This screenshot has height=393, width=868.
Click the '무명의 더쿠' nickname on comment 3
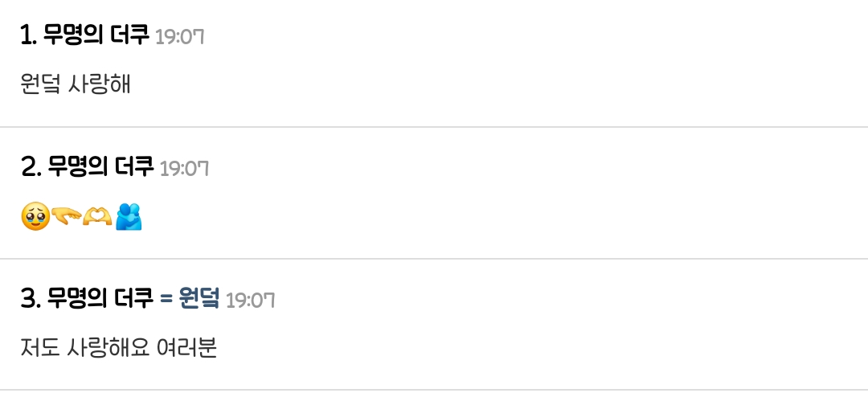click(x=100, y=299)
